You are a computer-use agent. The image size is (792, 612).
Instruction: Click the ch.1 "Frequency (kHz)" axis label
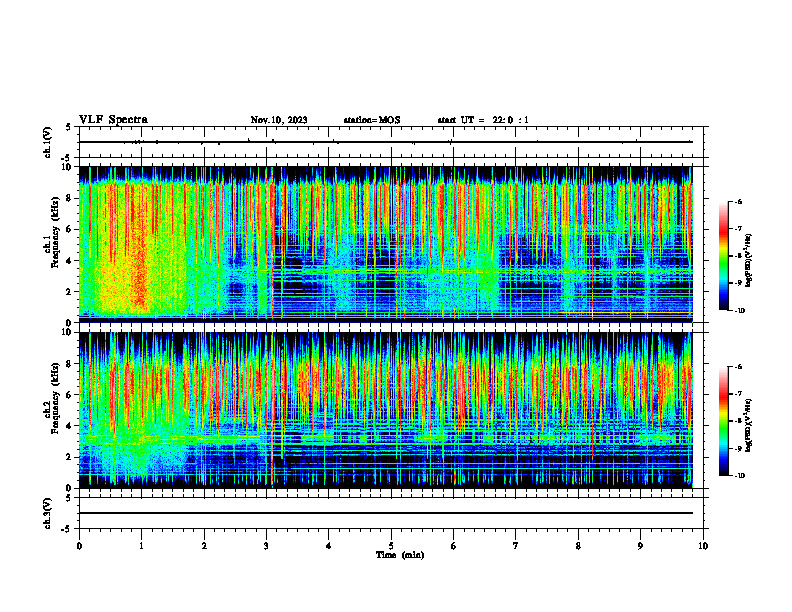[x=56, y=232]
